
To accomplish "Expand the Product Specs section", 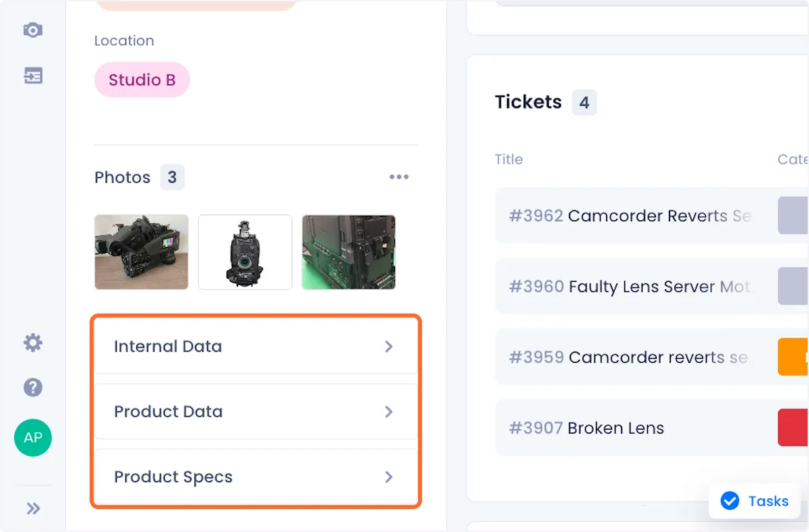I will point(256,477).
